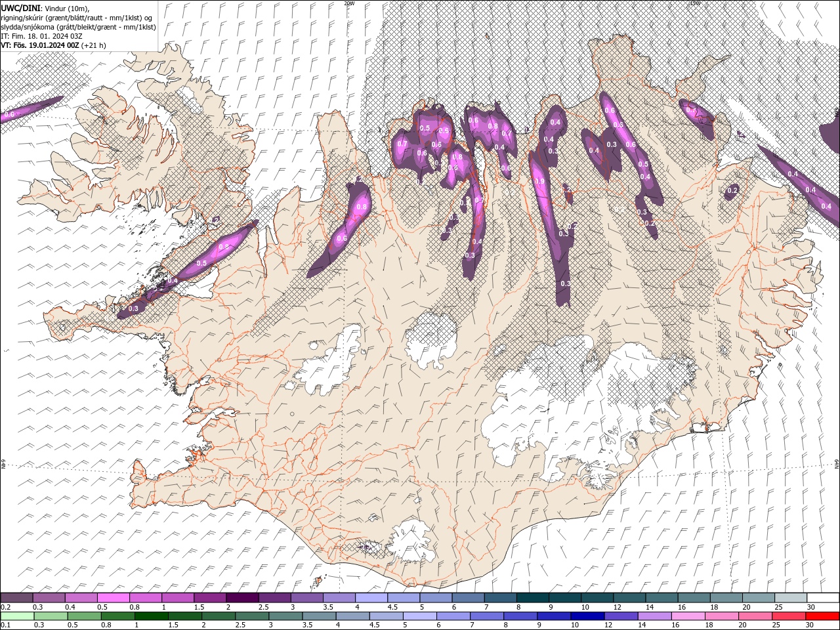Screen dimensions: 840x630
Task: Click the 'rigning/skúrir' legend description line
Action: 77,18
